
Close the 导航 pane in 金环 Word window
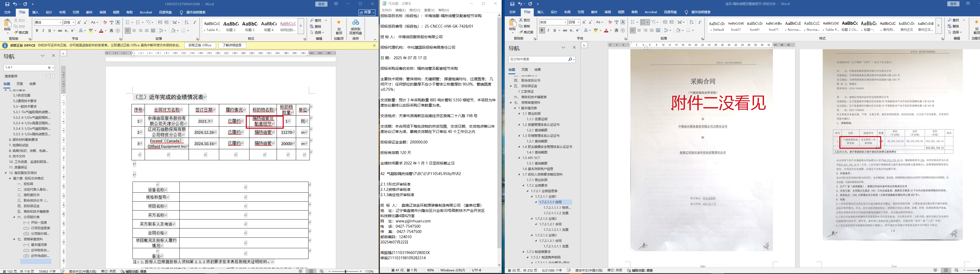pyautogui.click(x=574, y=47)
